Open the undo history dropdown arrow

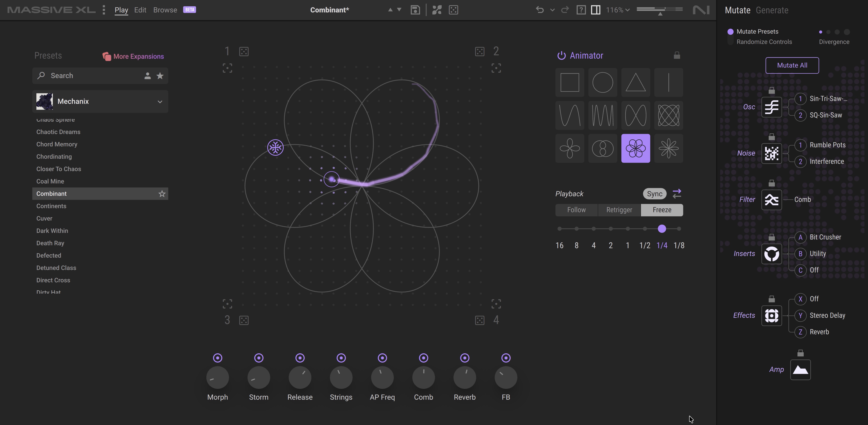pos(552,10)
